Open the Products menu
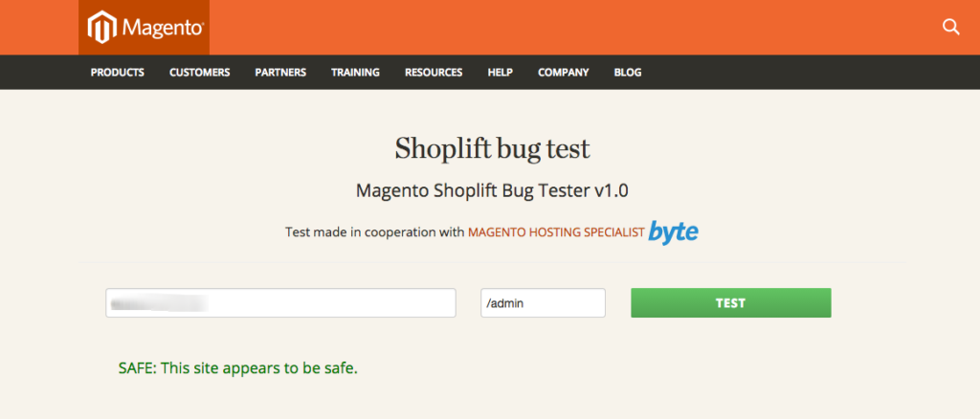 [118, 73]
